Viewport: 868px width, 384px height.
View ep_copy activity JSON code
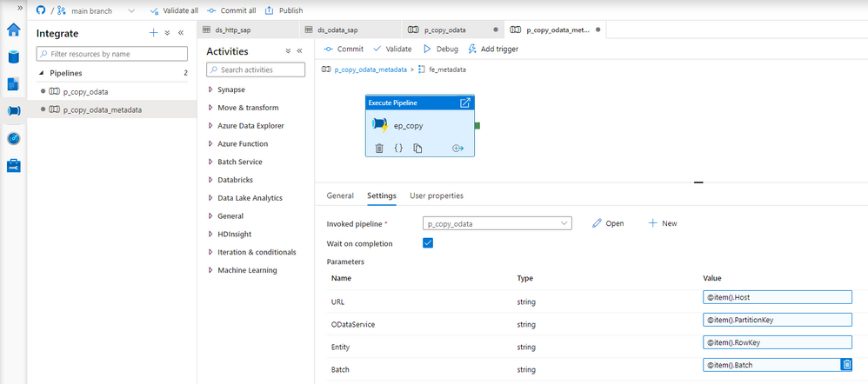pyautogui.click(x=398, y=149)
